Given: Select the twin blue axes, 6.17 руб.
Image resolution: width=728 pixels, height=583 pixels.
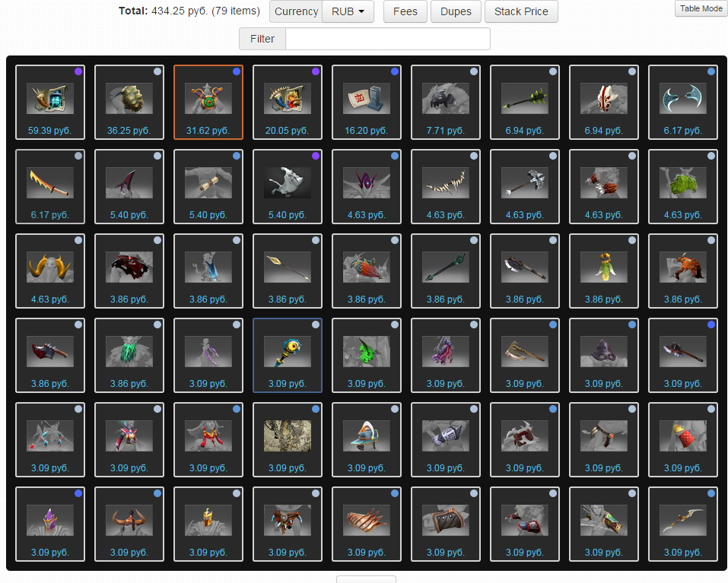Looking at the screenshot, I should click(683, 102).
